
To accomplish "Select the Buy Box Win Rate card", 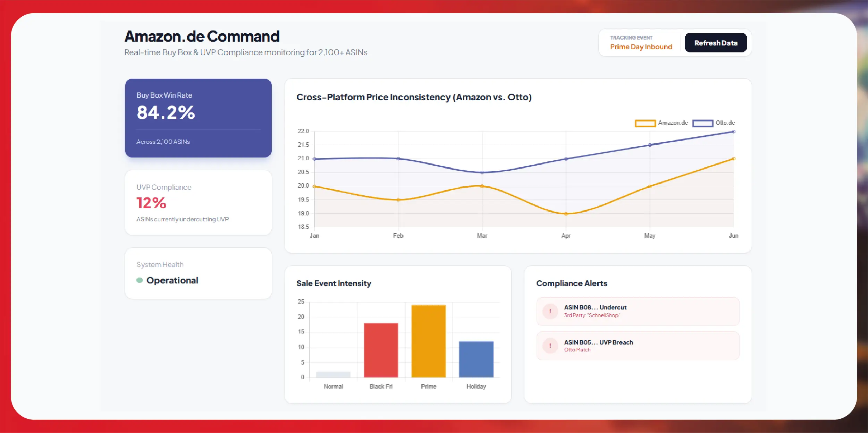I will point(198,118).
